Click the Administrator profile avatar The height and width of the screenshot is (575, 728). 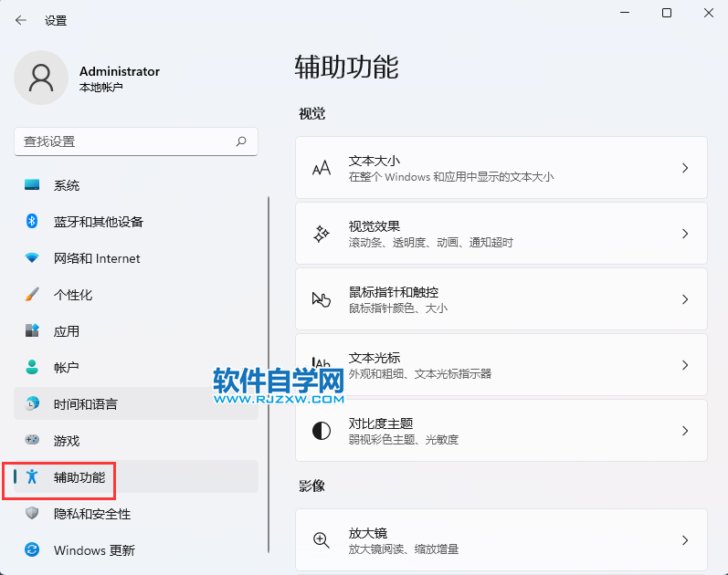click(x=41, y=78)
